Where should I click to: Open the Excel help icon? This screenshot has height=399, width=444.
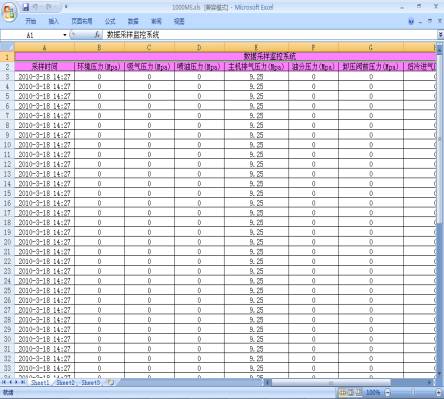tap(411, 21)
